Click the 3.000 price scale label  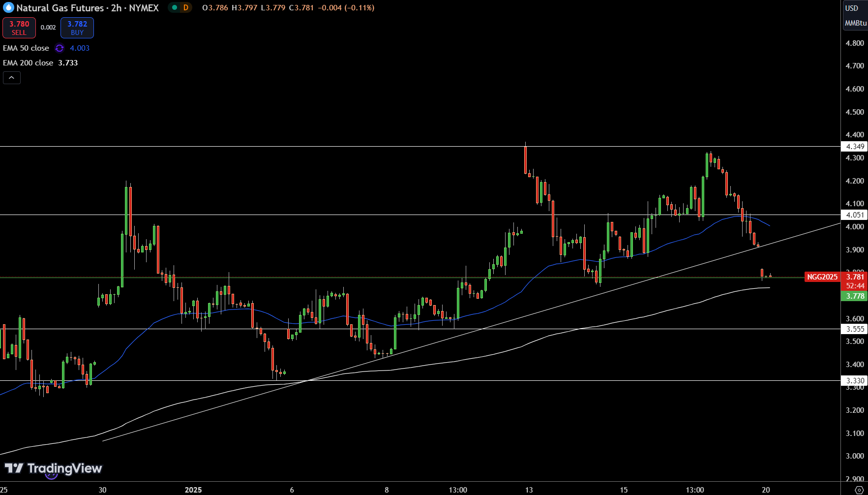855,456
